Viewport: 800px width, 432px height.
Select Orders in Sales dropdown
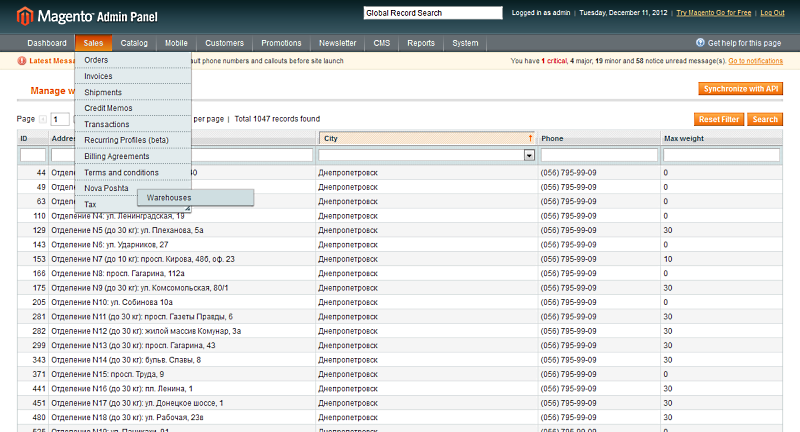pyautogui.click(x=133, y=60)
